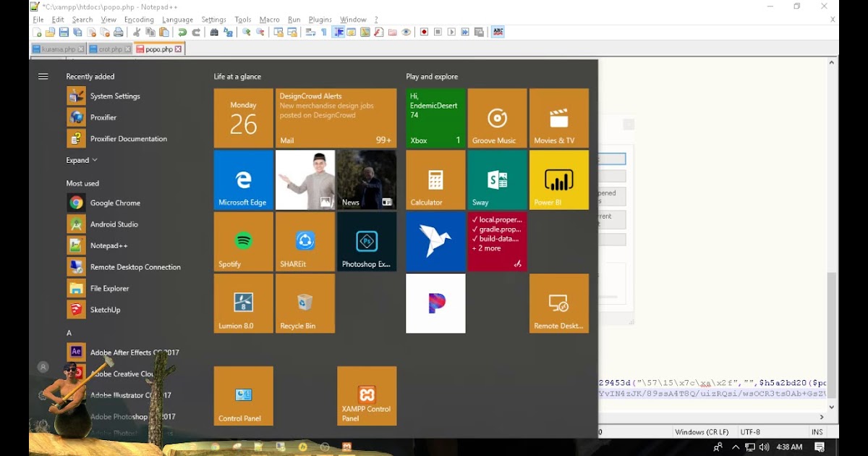Click the Copy toolbar icon
The height and width of the screenshot is (456, 868).
pos(150,32)
